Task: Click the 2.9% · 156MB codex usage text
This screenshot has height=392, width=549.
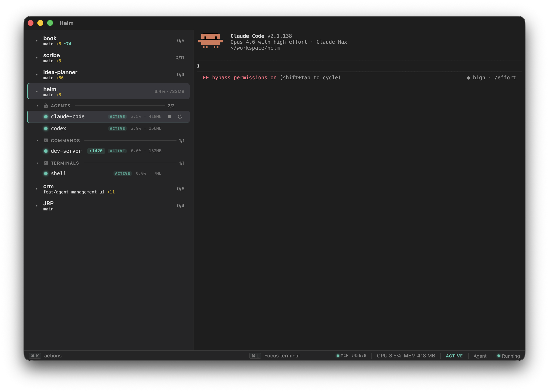Action: tap(146, 128)
